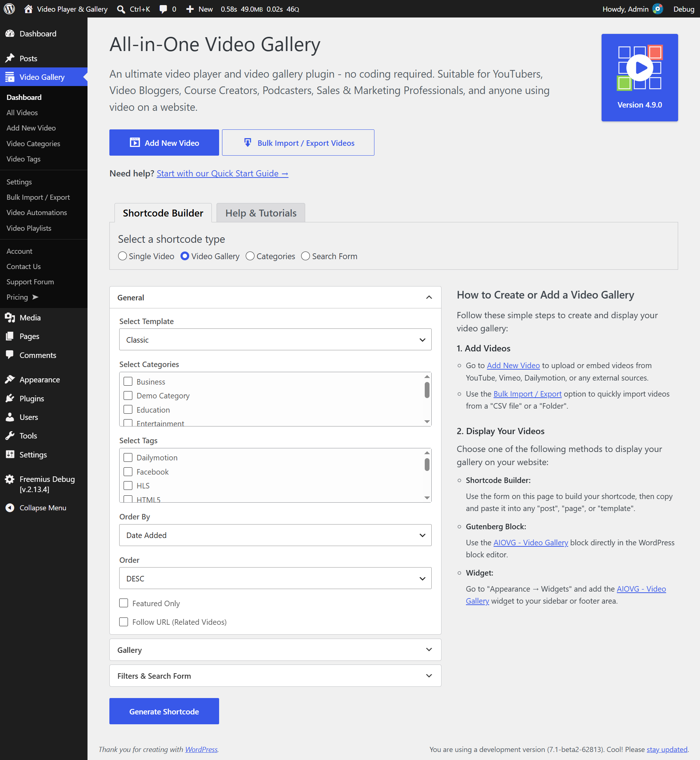Click the Collapse Menu arrow icon
700x760 pixels.
coord(10,508)
